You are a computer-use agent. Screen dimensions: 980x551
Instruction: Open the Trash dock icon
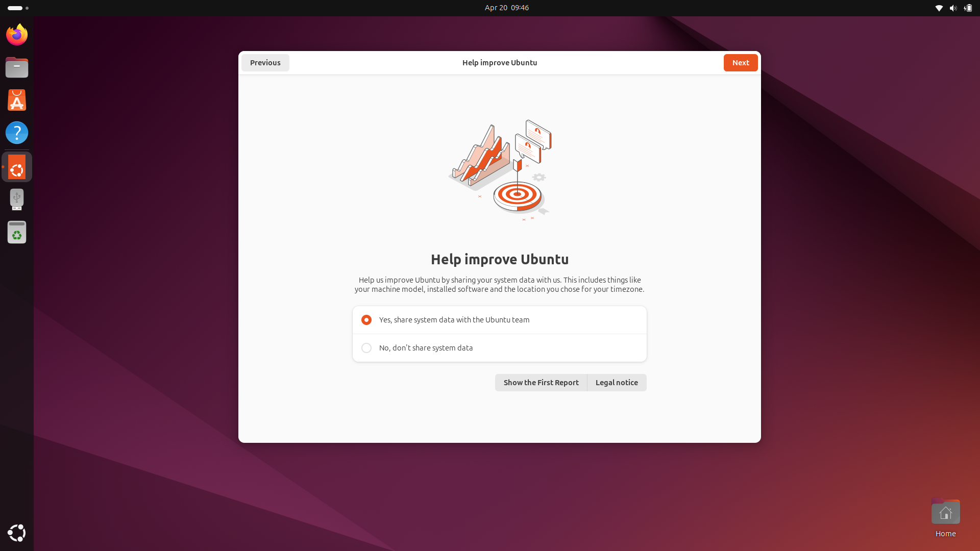17,232
